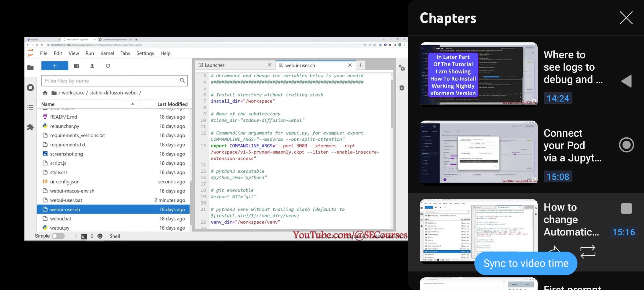Open the property inspector gears panel
The width and height of the screenshot is (644, 290).
point(402,68)
